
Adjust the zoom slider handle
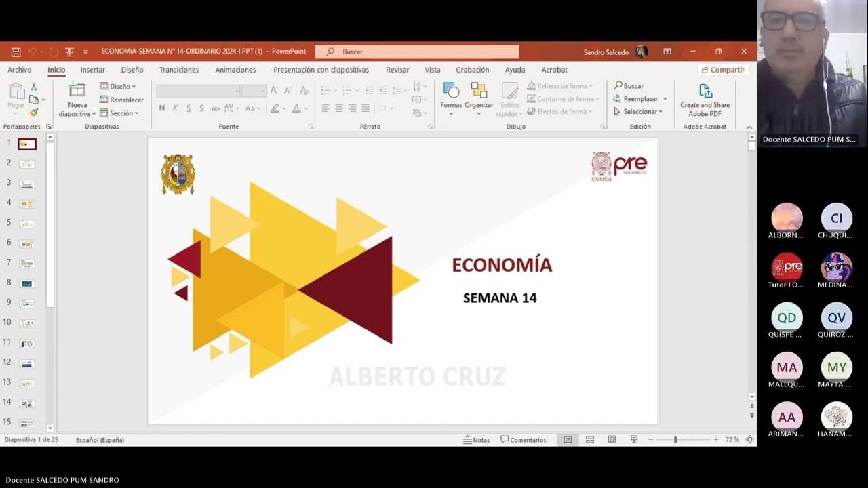click(675, 440)
